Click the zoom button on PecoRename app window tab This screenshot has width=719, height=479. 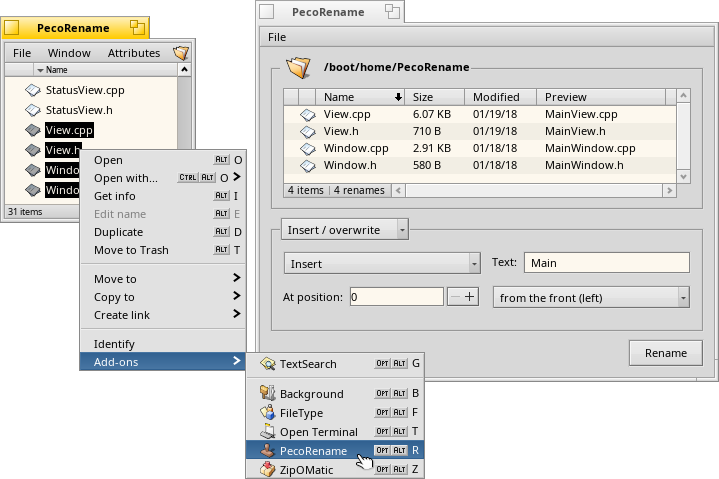click(392, 11)
